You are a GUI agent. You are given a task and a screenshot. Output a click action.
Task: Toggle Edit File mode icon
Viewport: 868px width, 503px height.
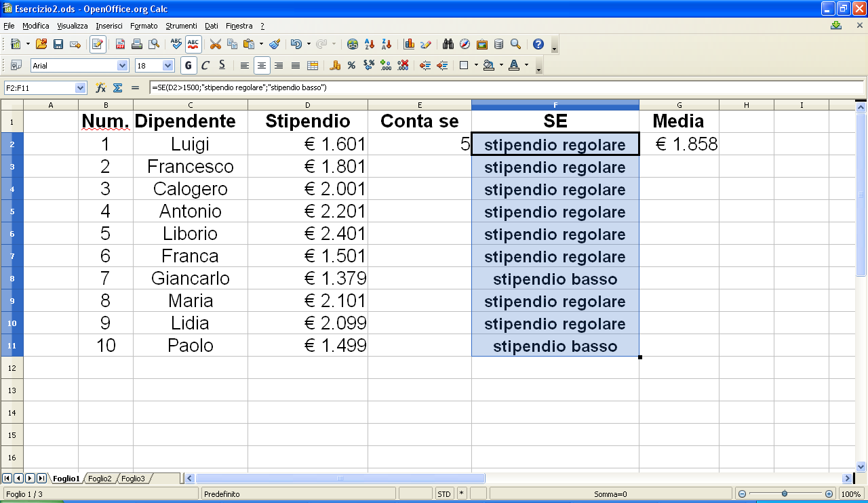point(98,44)
